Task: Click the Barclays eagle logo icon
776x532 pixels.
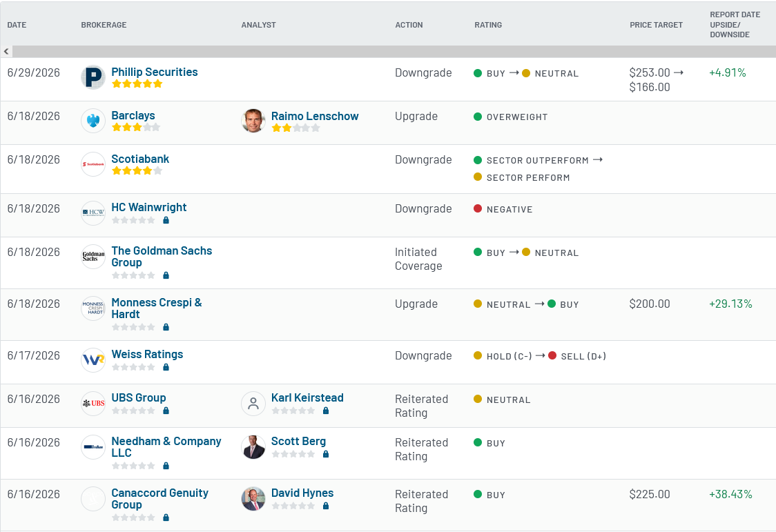Action: (x=93, y=121)
